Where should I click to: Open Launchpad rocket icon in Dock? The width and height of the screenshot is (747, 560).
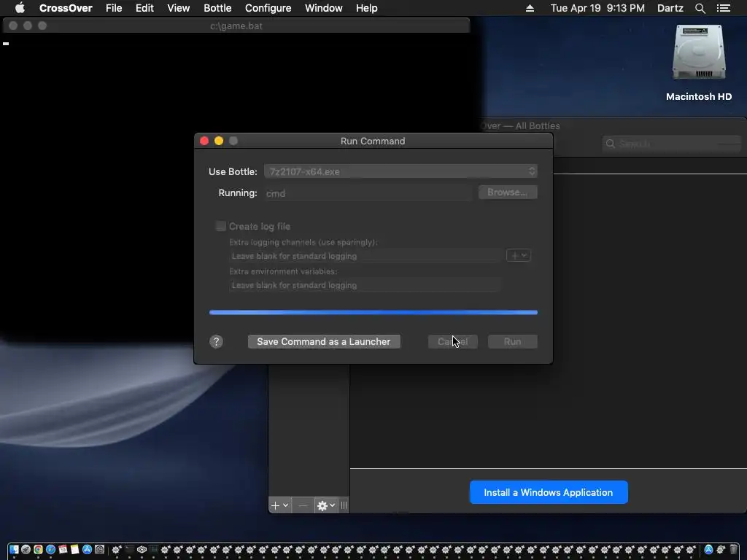(26, 550)
